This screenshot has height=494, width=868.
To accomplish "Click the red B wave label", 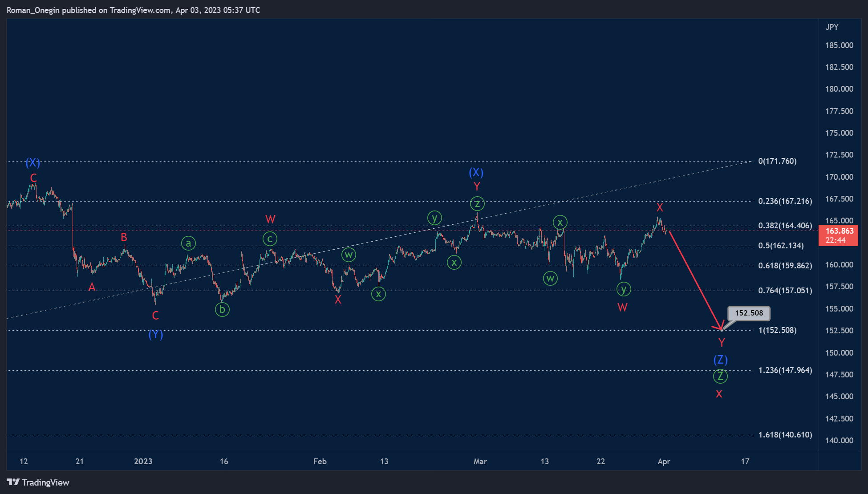I will [x=124, y=237].
